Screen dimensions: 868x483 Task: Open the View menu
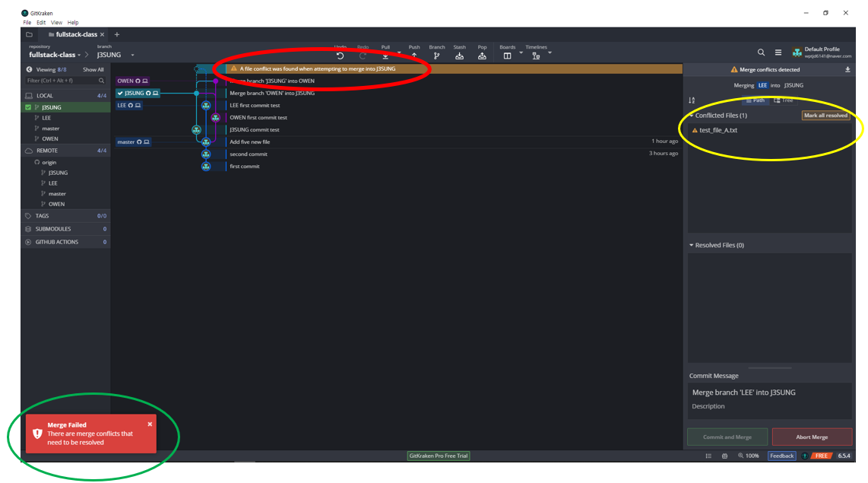(x=56, y=23)
